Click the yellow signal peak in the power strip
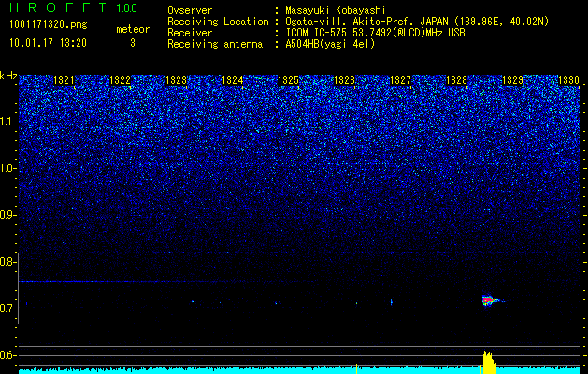This screenshot has height=374, width=588. point(489,362)
